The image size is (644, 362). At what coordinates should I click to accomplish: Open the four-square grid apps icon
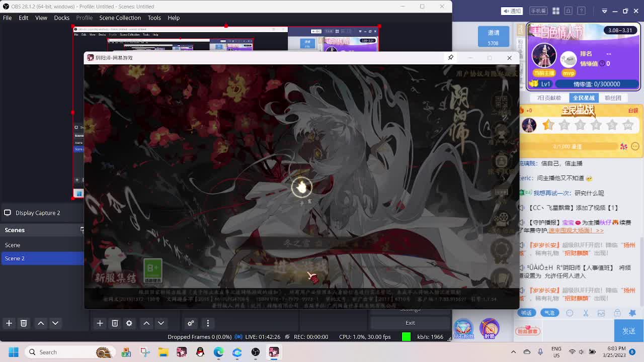coord(556,11)
